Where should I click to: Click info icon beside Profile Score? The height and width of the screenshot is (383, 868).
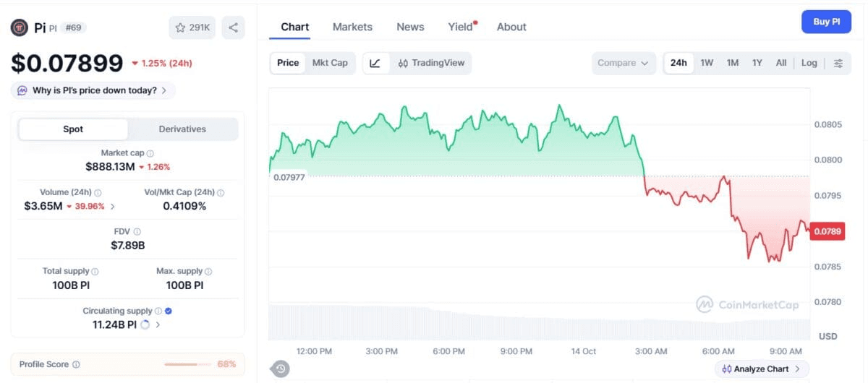coord(76,364)
